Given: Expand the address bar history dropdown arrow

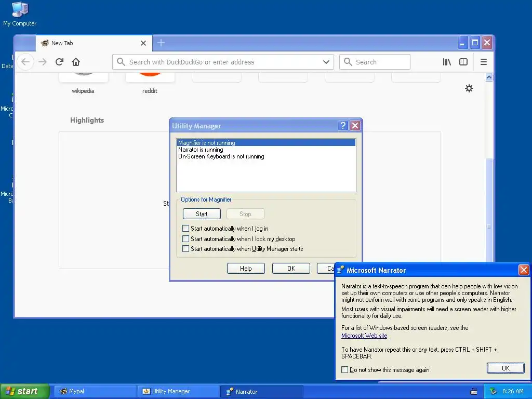Looking at the screenshot, I should point(326,62).
